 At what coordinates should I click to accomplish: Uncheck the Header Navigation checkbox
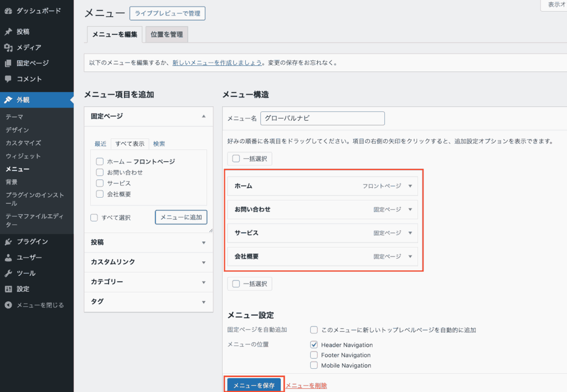pos(314,345)
